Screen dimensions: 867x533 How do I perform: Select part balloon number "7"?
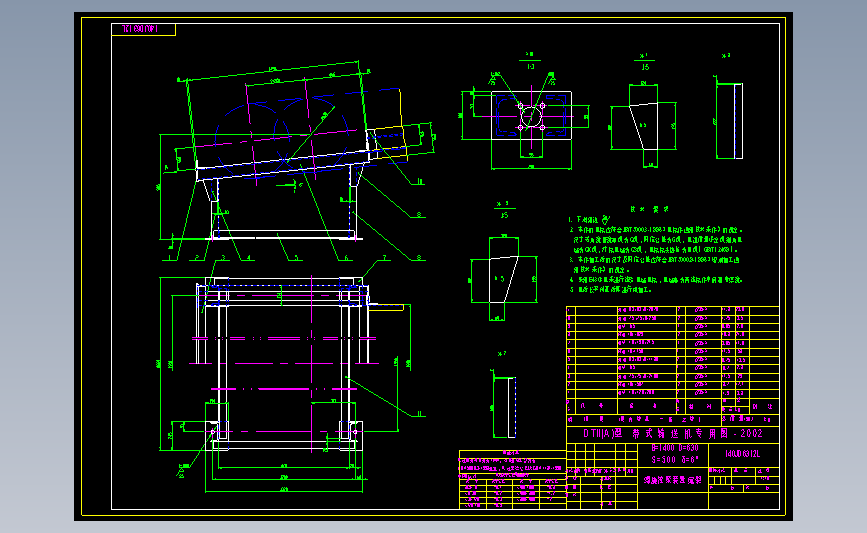tap(384, 258)
